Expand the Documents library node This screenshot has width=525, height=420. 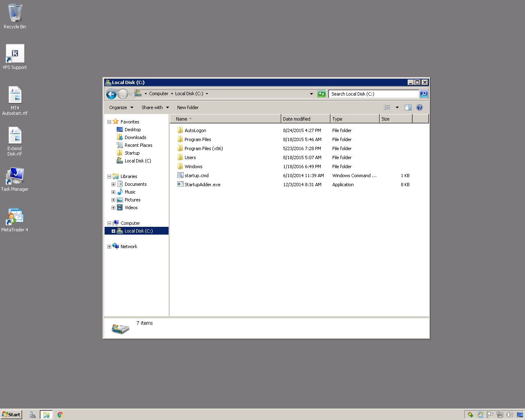113,184
